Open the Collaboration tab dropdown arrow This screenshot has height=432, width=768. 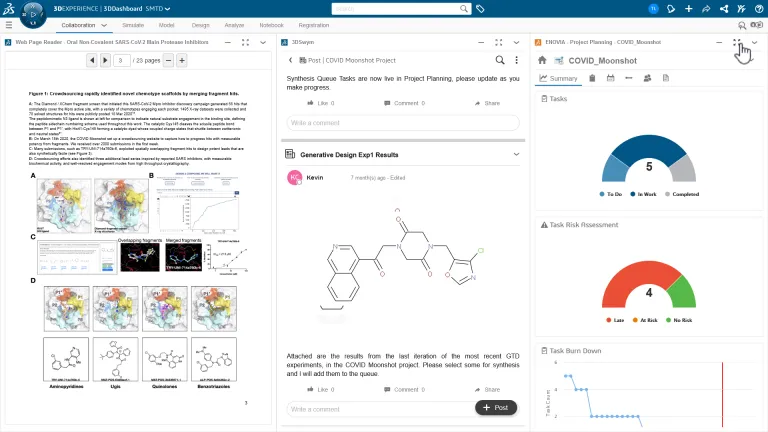click(104, 25)
